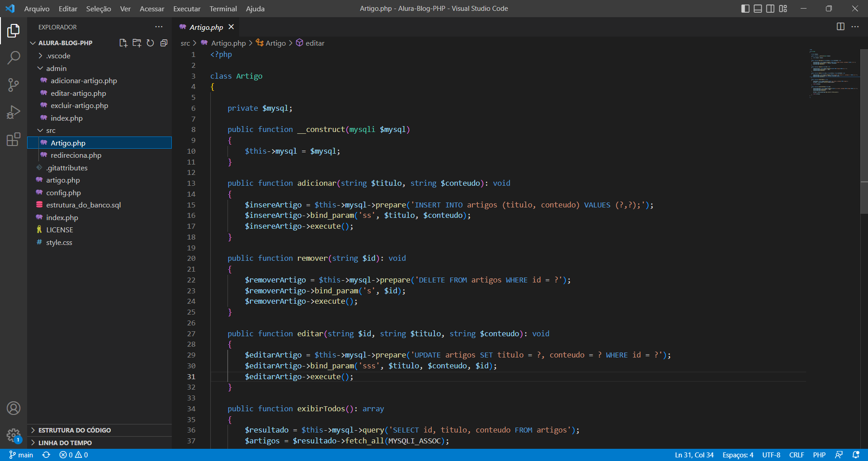Image resolution: width=868 pixels, height=461 pixels.
Task: Synchronize changes in status bar
Action: 46,455
